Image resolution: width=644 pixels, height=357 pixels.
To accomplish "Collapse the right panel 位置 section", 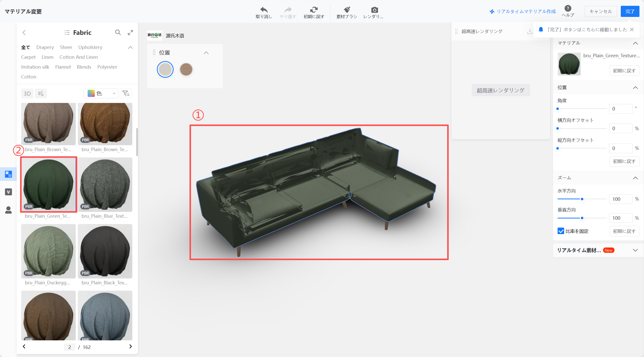I will coord(635,88).
